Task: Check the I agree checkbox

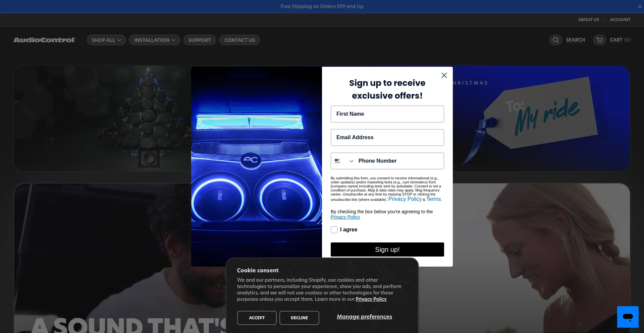Action: (334, 230)
